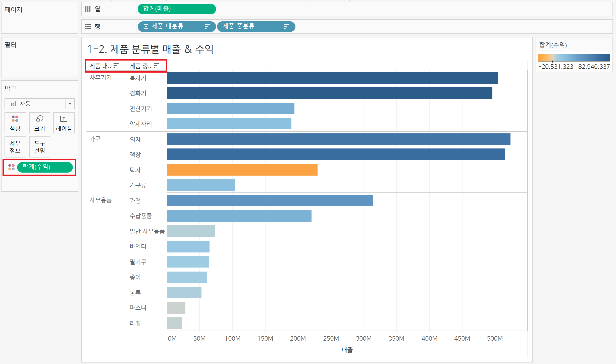Click the 사무기기 category row header
This screenshot has height=364, width=616.
click(x=100, y=78)
